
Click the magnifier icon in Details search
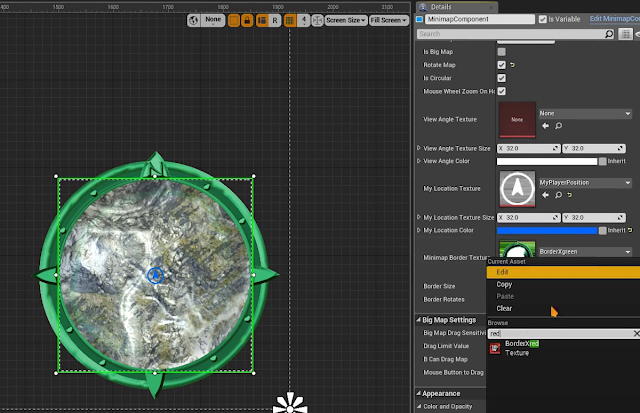pos(609,34)
